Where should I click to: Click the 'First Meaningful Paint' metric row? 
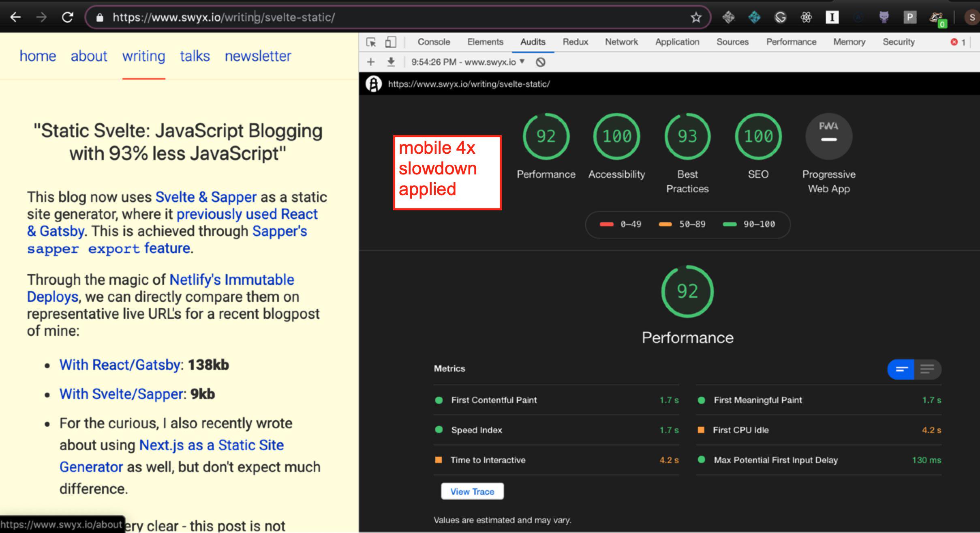click(x=819, y=400)
